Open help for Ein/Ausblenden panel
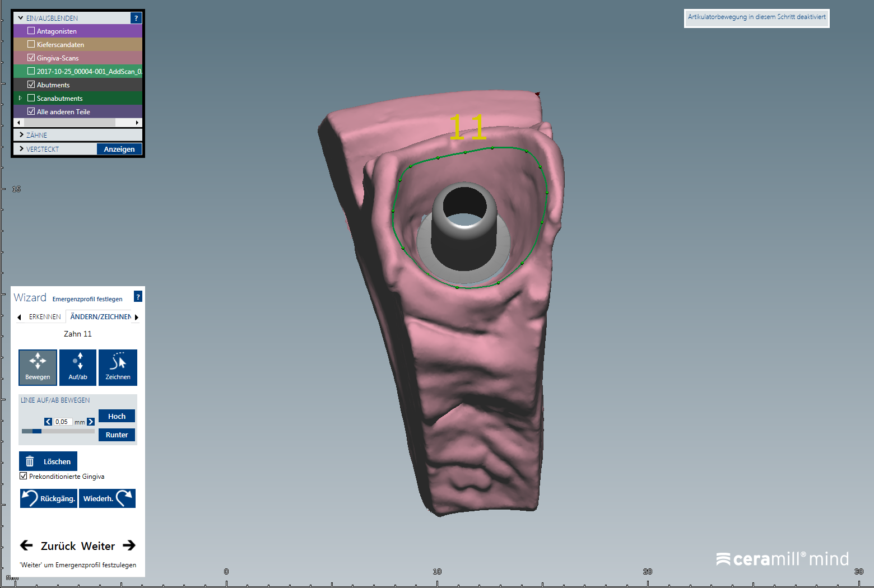The width and height of the screenshot is (874, 588). point(136,18)
